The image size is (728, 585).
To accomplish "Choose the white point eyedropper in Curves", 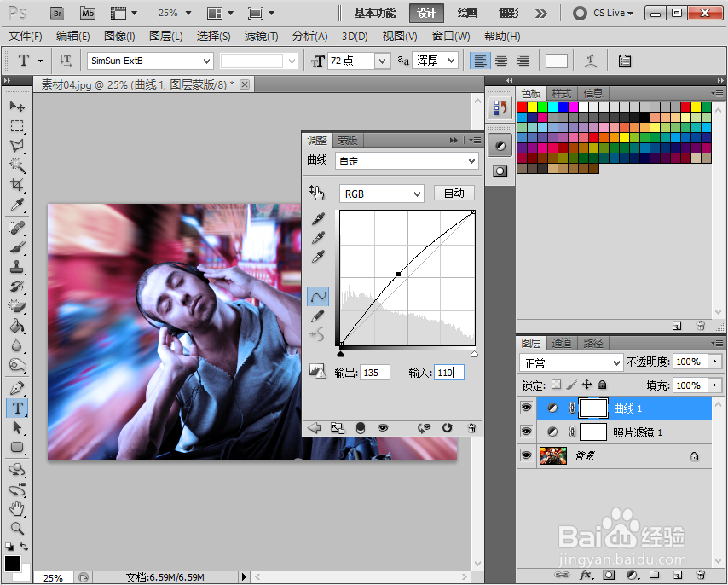I will pos(318,257).
